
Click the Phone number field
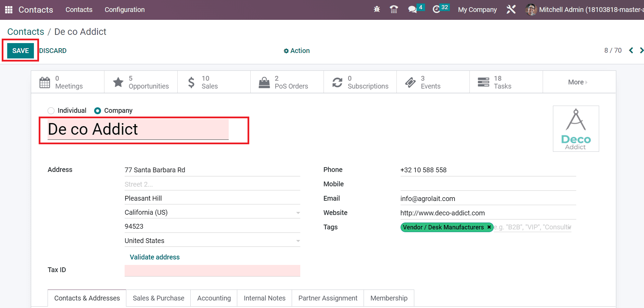pyautogui.click(x=488, y=170)
